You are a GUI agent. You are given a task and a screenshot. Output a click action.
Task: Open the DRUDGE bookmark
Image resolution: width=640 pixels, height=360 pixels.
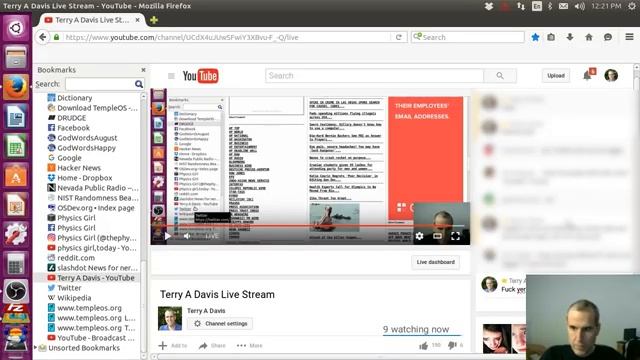(67, 118)
